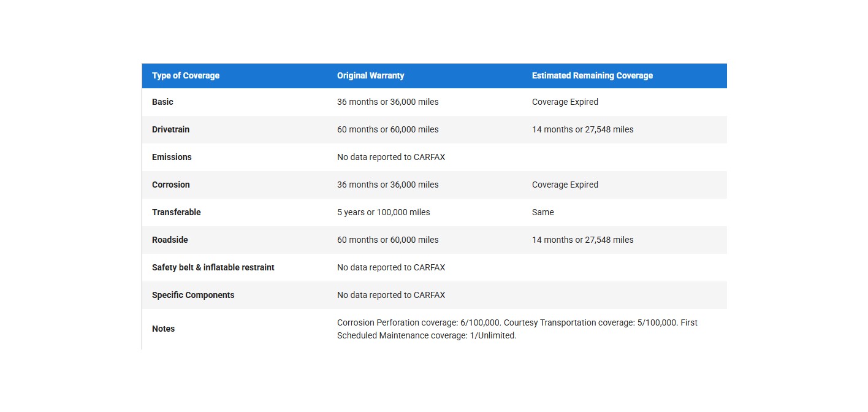Click Basic row's original warranty value
This screenshot has height=412, width=868.
coord(387,102)
